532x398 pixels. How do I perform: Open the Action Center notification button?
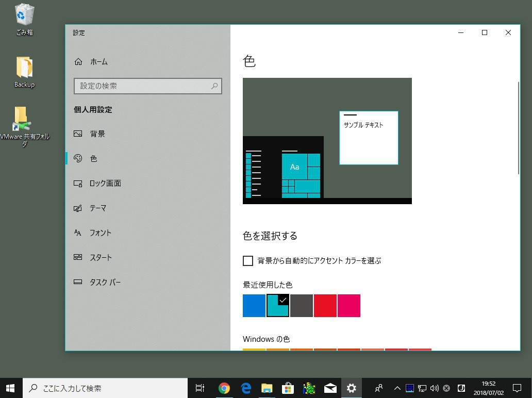(x=517, y=388)
